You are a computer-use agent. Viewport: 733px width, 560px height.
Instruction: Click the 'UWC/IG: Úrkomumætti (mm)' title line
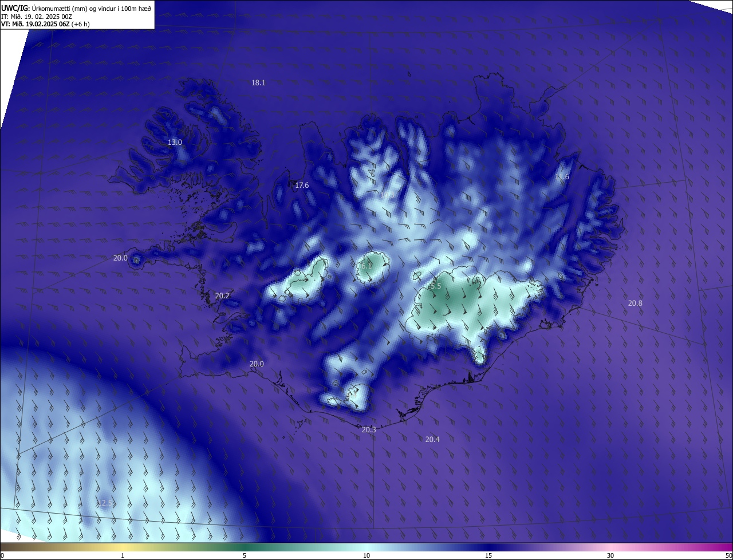[x=75, y=8]
